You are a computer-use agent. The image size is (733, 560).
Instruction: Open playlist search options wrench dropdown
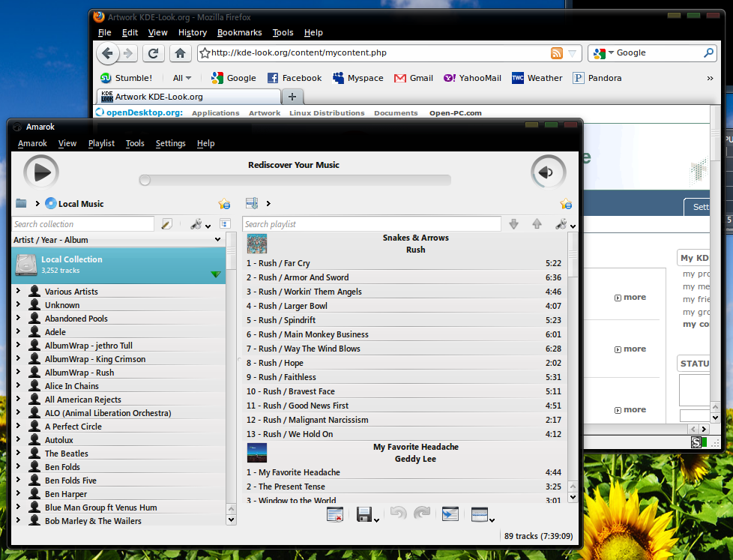564,224
